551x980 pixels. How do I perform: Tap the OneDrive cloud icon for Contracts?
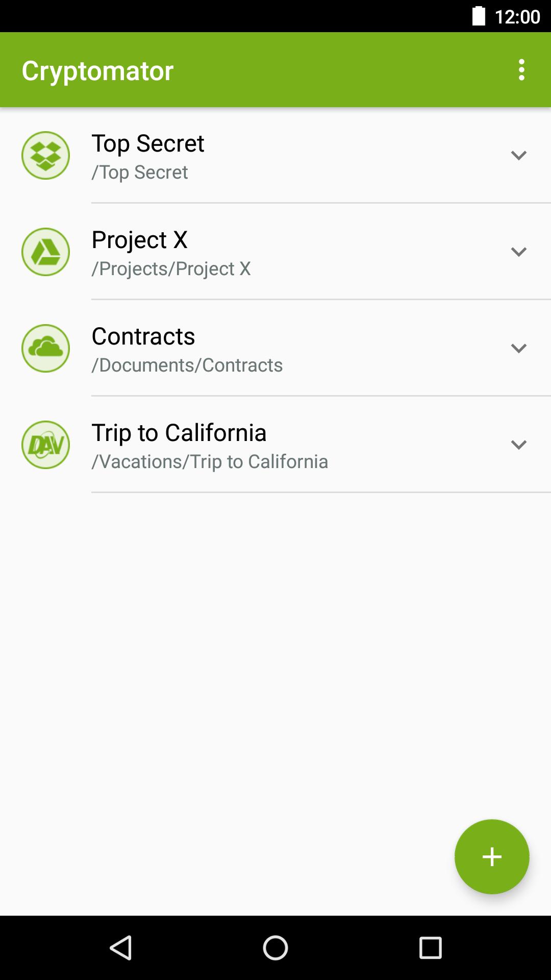point(45,348)
